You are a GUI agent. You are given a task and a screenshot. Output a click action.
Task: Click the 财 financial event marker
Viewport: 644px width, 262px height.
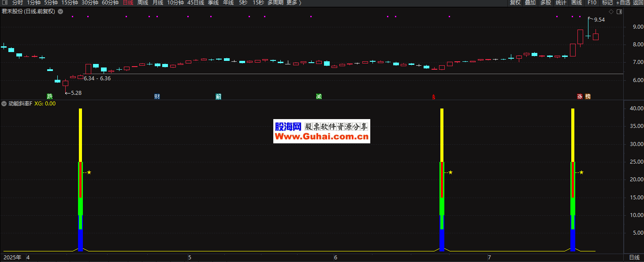coord(157,96)
